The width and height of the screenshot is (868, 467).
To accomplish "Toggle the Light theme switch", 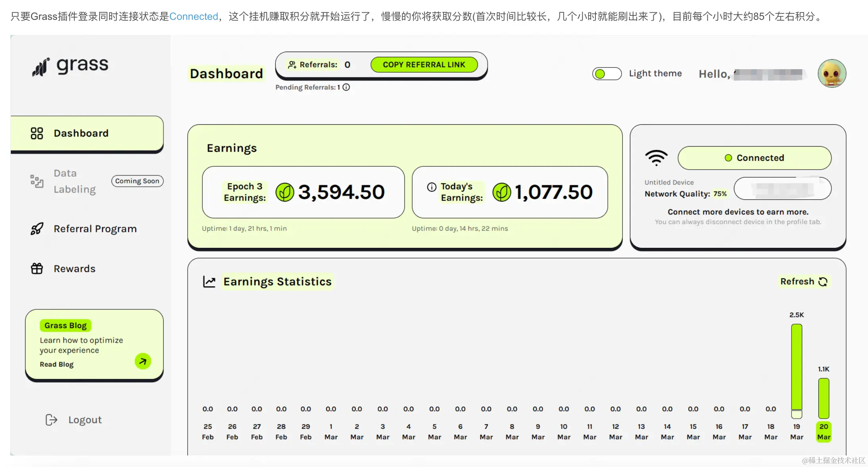I will click(607, 74).
